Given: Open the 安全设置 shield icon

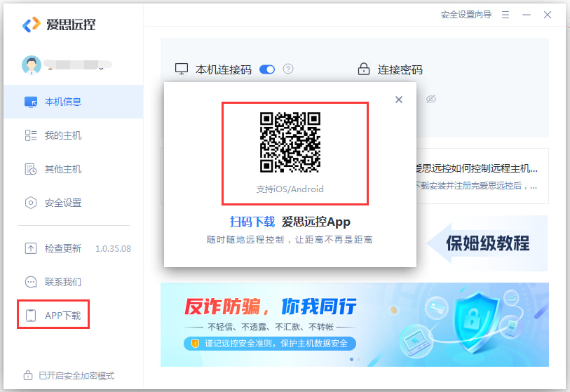Looking at the screenshot, I should click(31, 203).
